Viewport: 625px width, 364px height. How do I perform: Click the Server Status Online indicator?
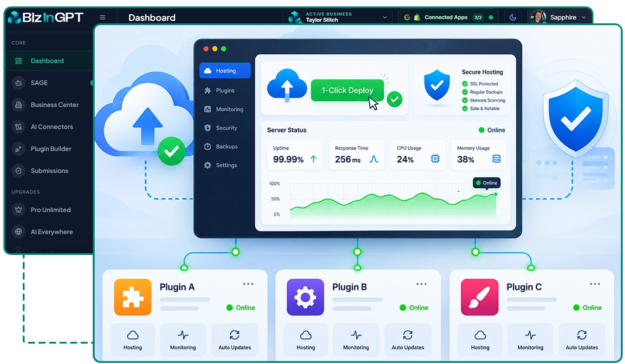point(492,130)
